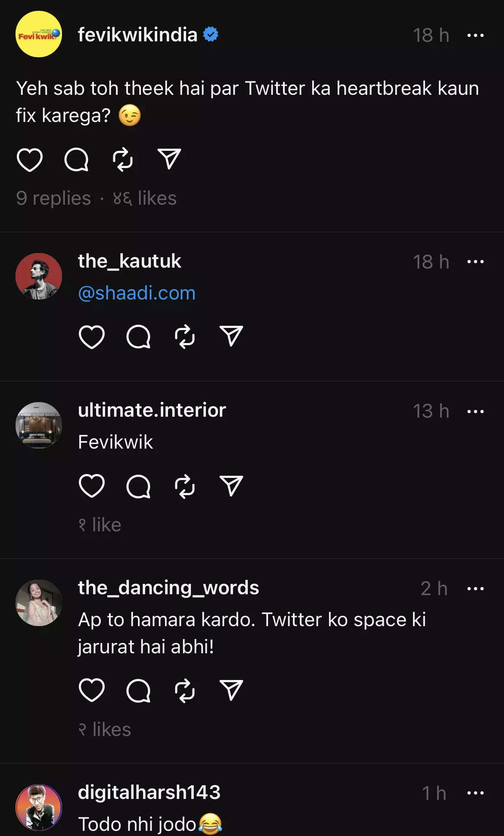Open more options for fevikwikindia post
This screenshot has height=836, width=504.
pyautogui.click(x=475, y=35)
